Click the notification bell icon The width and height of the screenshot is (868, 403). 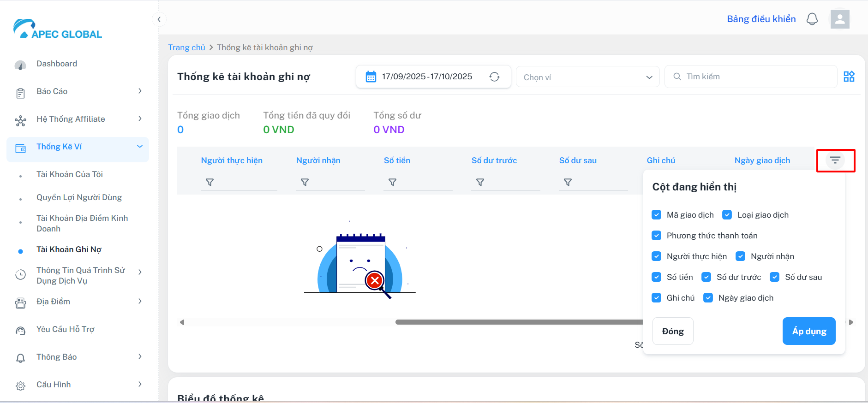812,19
